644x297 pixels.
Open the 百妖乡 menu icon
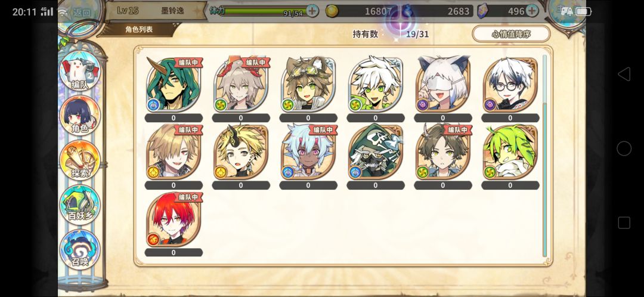(80, 205)
